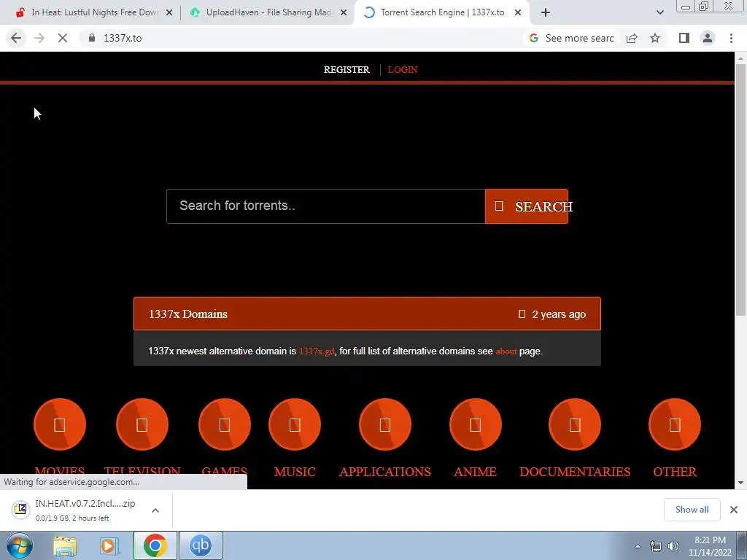Click the REGISTER link

347,69
